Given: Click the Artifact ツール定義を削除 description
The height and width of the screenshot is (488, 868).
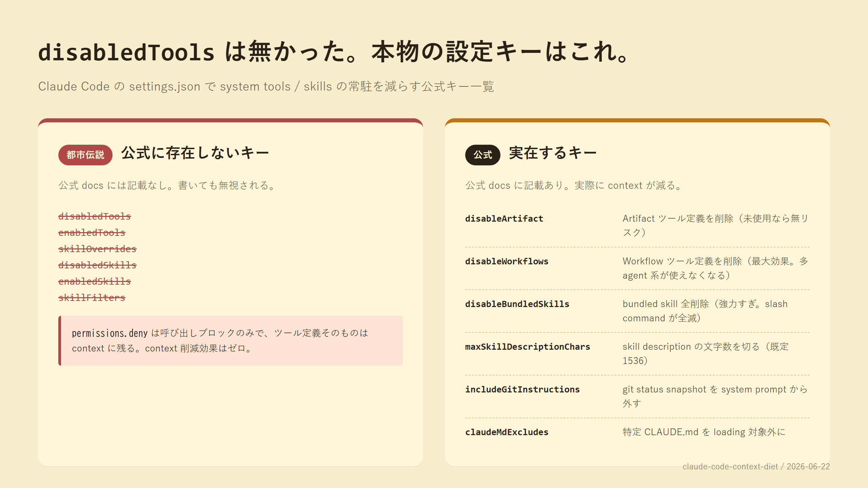Looking at the screenshot, I should click(x=716, y=225).
